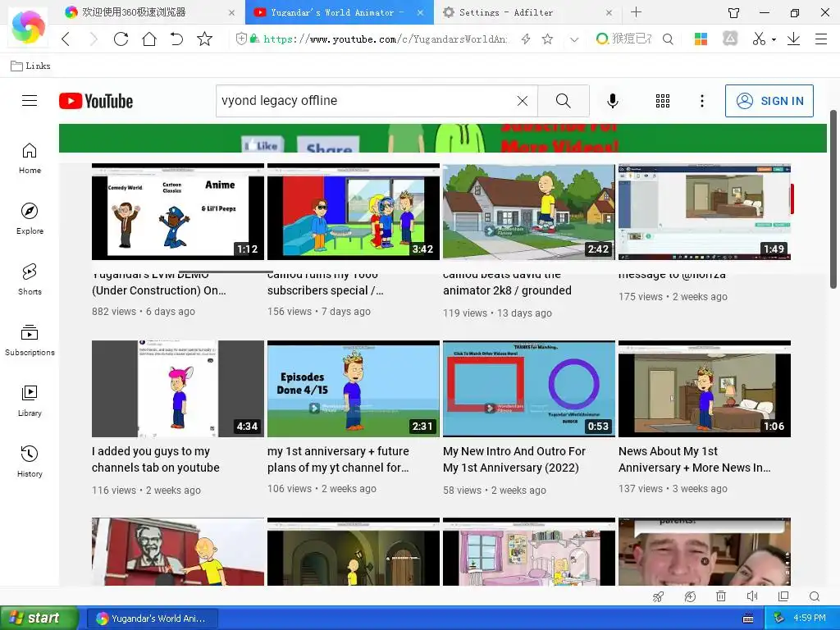Screen dimensions: 840x630
Task: Open the Links bookmarks folder
Action: 30,66
